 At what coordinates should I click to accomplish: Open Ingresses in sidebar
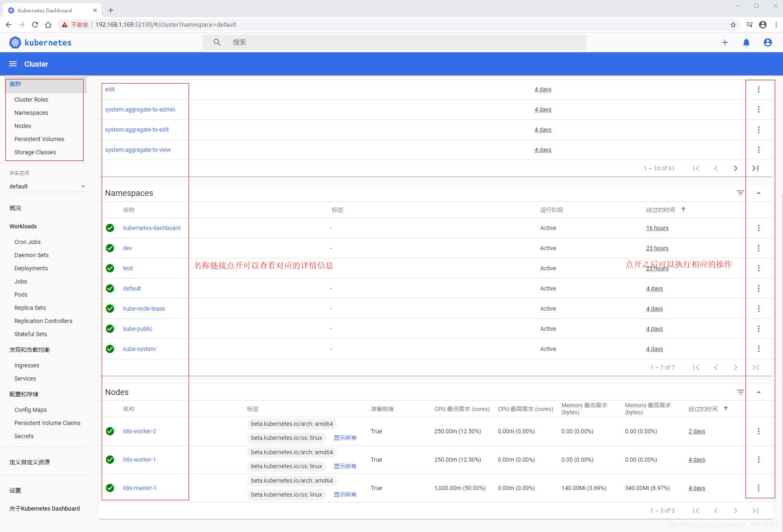pos(27,365)
